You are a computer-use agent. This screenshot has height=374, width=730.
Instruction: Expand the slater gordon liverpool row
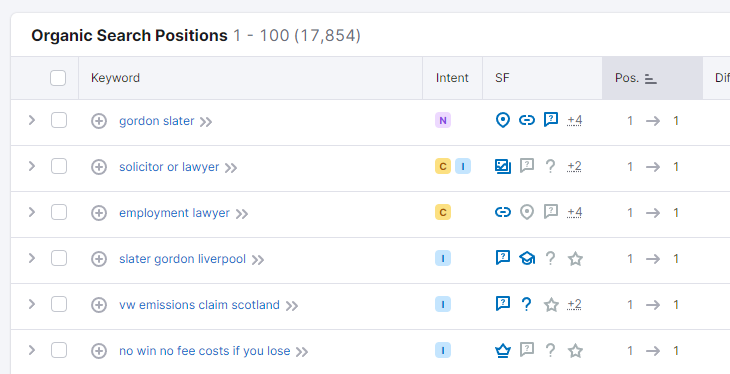point(32,258)
